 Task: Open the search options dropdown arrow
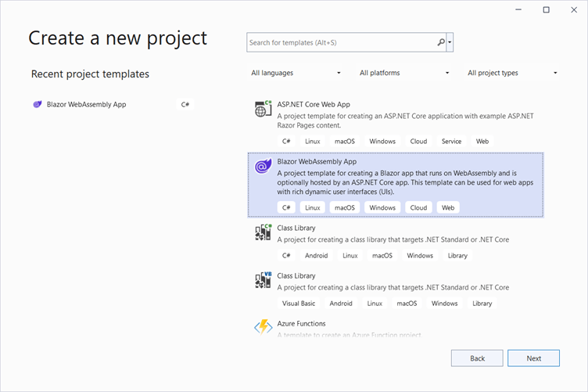coord(450,42)
